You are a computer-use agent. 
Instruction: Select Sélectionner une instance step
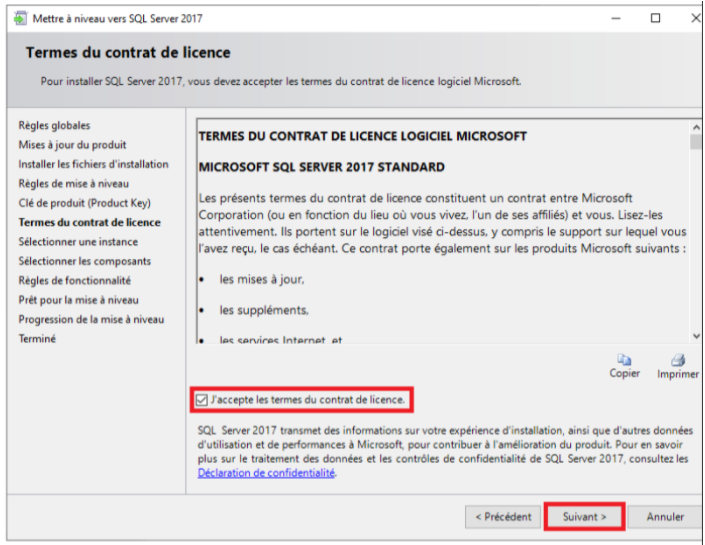(x=78, y=242)
